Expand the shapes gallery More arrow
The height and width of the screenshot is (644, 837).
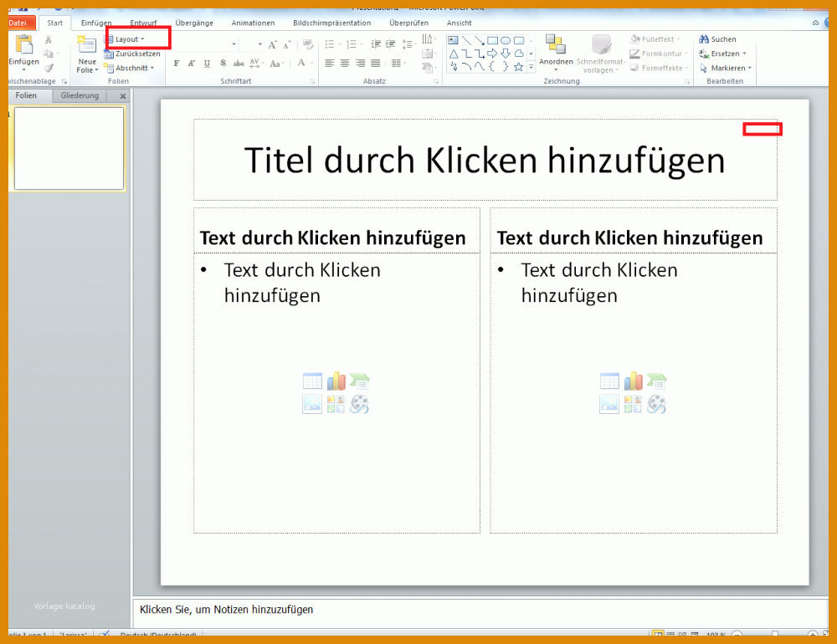(531, 67)
